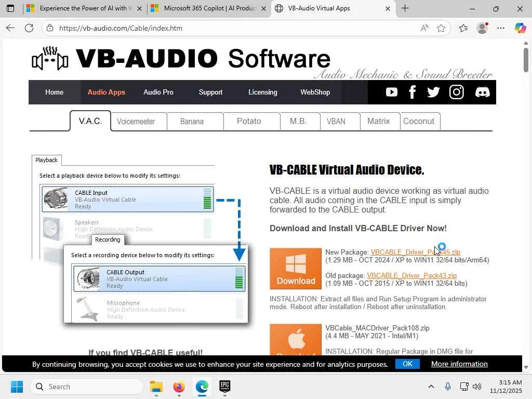532x399 pixels.
Task: Select the M.B. tab
Action: coord(300,121)
